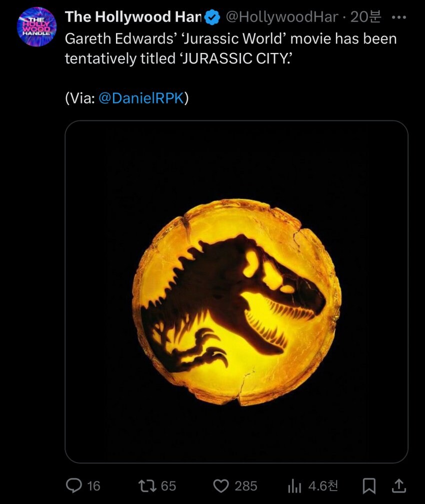Open the @HollywoodHar handle link

282,17
